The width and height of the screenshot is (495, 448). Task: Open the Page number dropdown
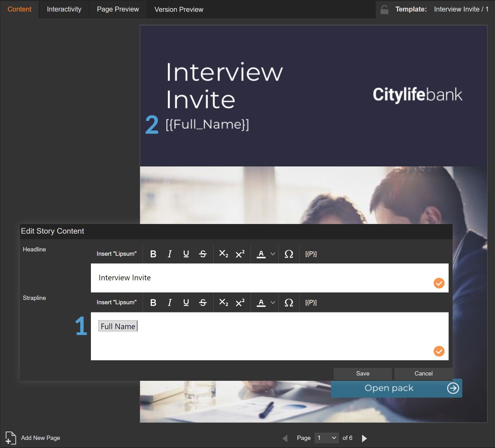click(x=327, y=438)
